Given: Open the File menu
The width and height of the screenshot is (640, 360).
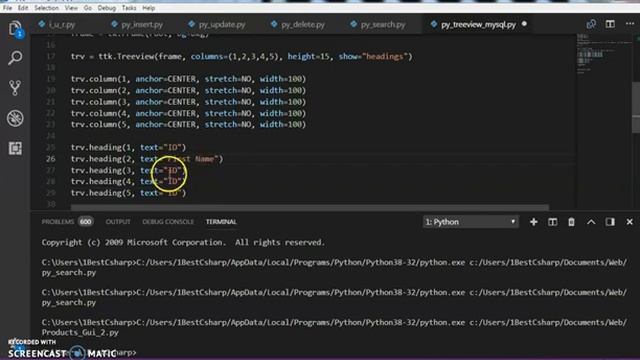Looking at the screenshot, I should 7,8.
